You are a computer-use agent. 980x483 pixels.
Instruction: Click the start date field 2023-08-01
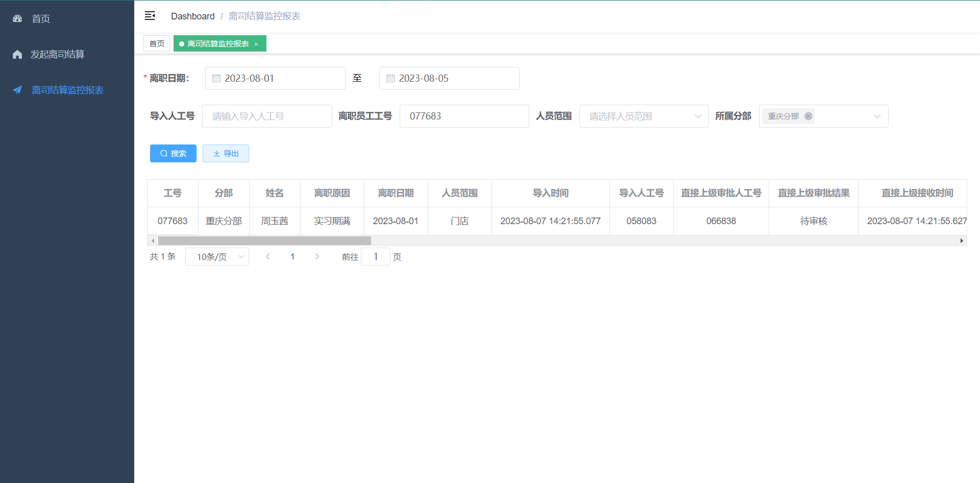coord(275,78)
